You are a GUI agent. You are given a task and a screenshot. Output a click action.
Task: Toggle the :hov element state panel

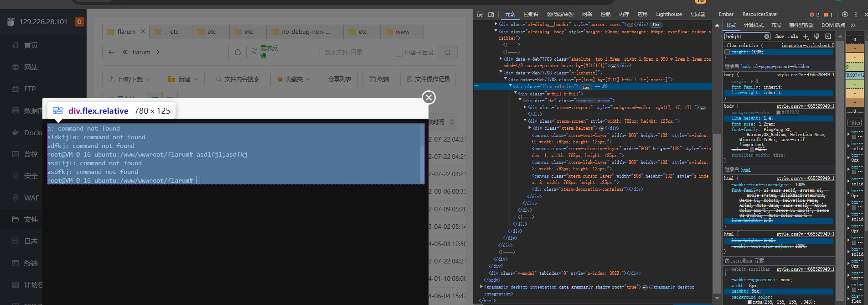[x=779, y=37]
